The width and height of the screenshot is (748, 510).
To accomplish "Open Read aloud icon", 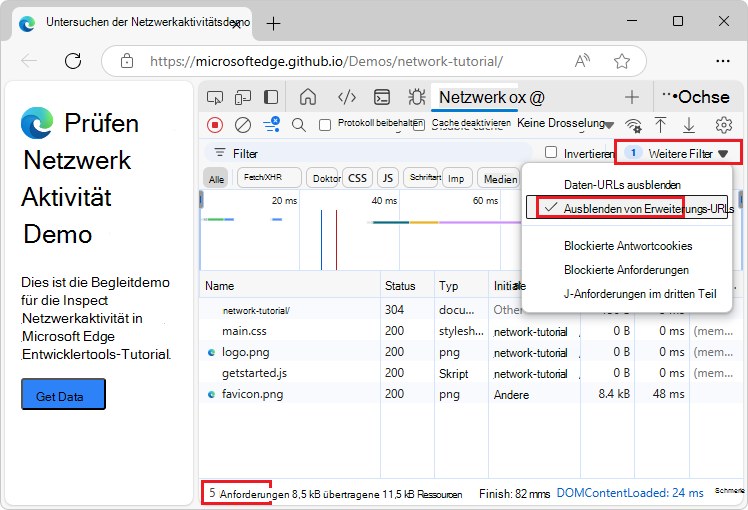I will click(x=582, y=61).
